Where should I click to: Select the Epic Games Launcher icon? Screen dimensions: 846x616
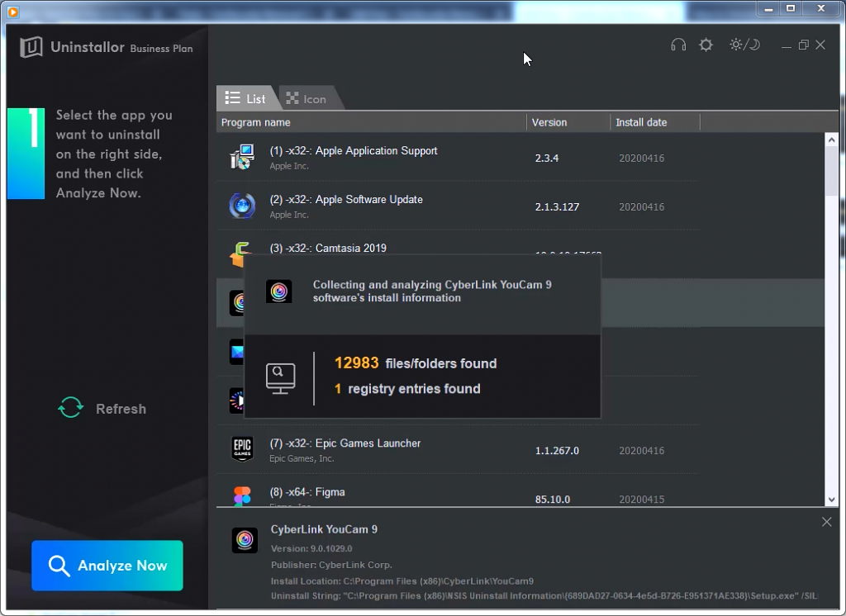[x=242, y=449]
